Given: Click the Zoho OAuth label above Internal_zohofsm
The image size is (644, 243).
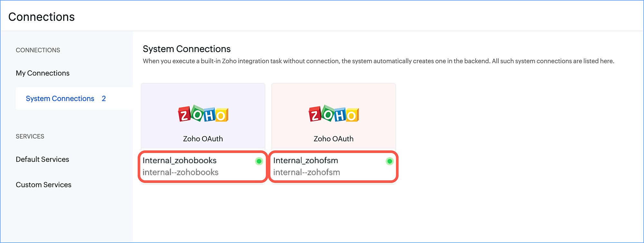Looking at the screenshot, I should click(x=334, y=139).
